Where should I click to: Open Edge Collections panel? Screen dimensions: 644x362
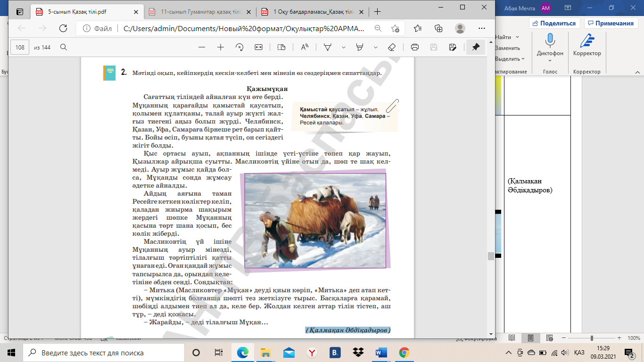[x=438, y=28]
